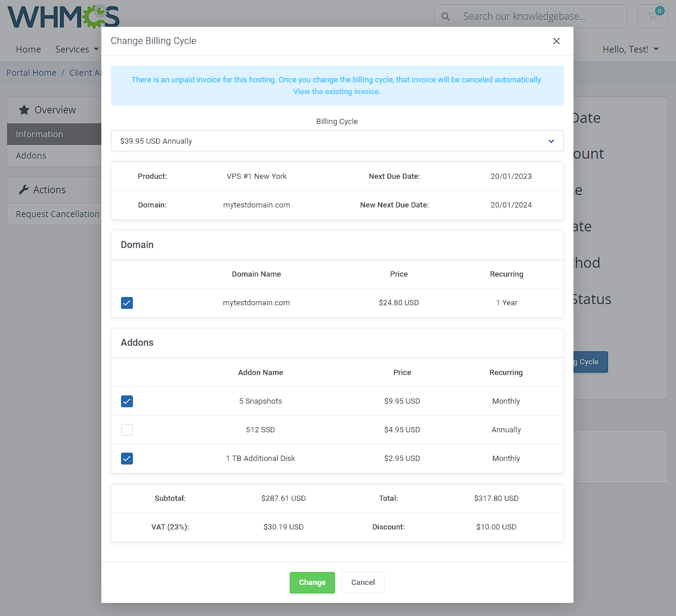Viewport: 676px width, 616px height.
Task: Open the View the existing invoice link
Action: [337, 92]
